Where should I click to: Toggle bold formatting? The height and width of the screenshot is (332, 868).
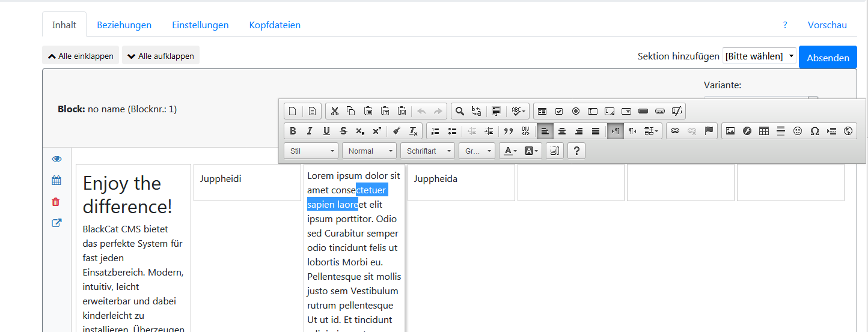coord(293,131)
